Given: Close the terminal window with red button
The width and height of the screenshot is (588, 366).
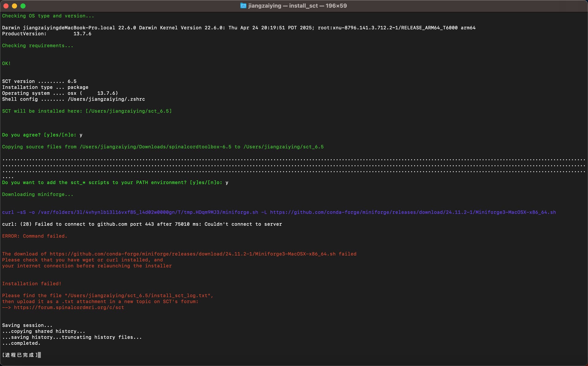Looking at the screenshot, I should coord(6,6).
